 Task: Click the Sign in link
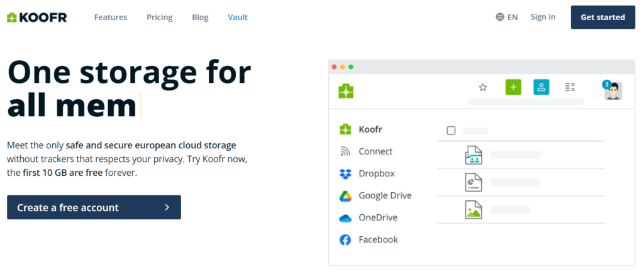(543, 17)
